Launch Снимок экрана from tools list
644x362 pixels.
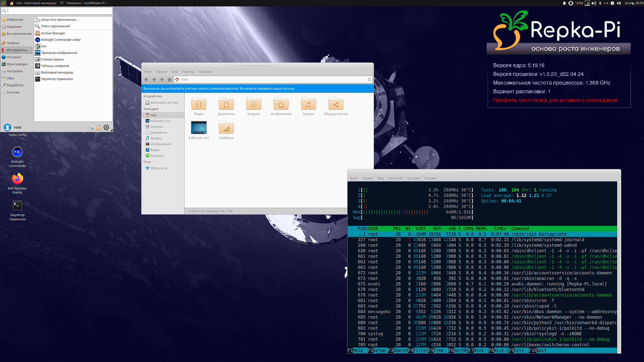[x=52, y=59]
